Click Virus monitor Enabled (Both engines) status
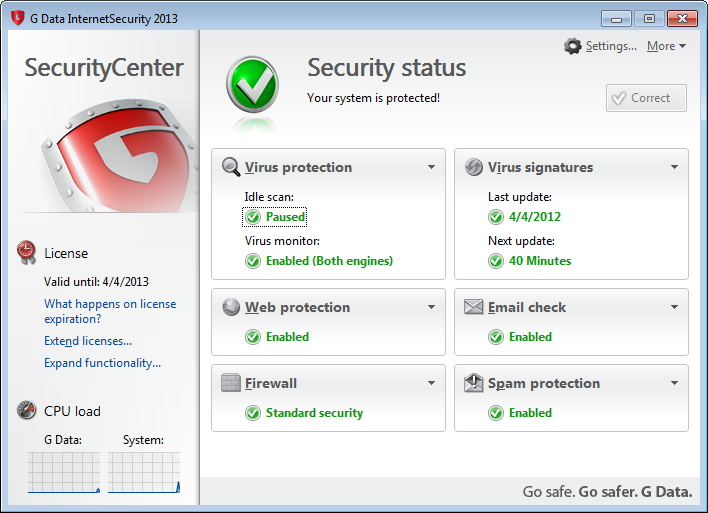Image resolution: width=708 pixels, height=513 pixels. pos(329,261)
